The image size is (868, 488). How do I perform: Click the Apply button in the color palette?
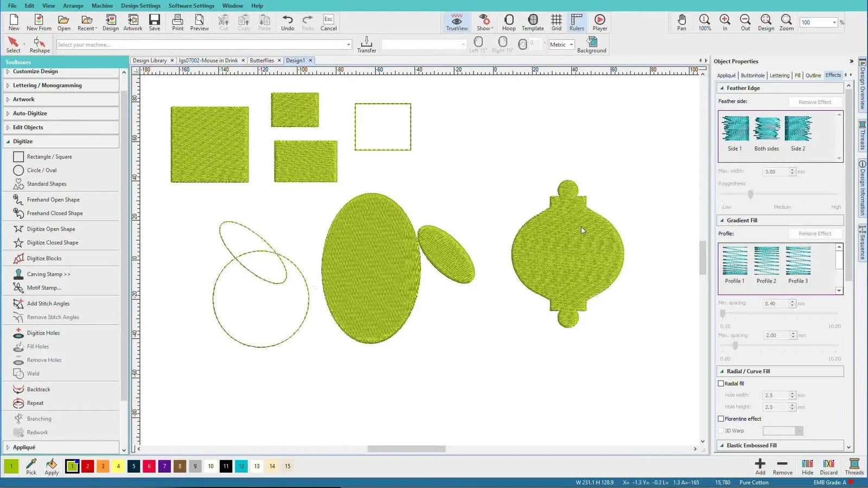51,466
